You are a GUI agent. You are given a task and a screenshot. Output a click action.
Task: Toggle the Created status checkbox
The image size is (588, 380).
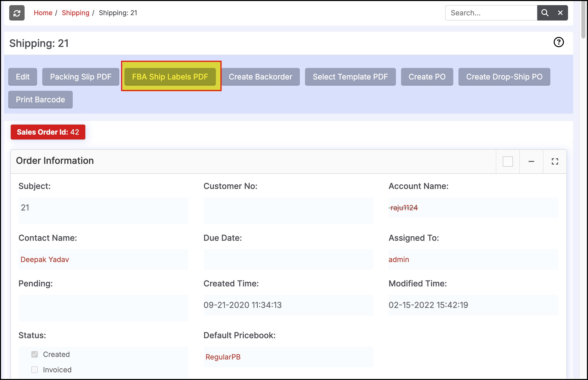[35, 354]
